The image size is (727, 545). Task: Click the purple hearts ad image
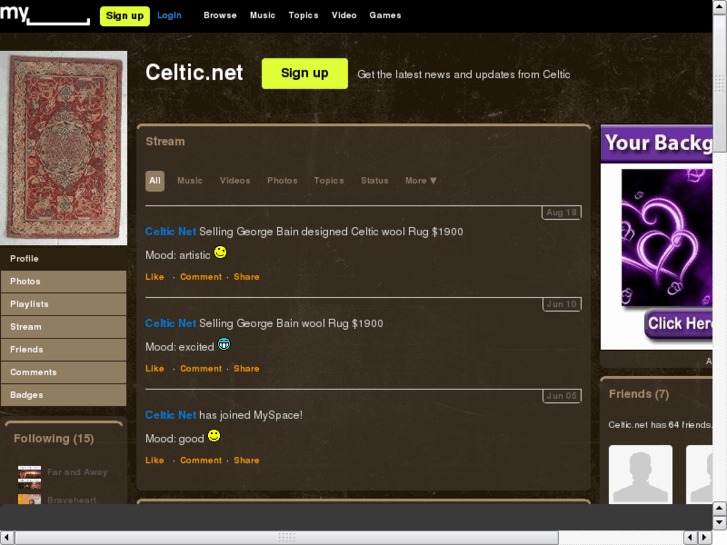click(x=667, y=237)
